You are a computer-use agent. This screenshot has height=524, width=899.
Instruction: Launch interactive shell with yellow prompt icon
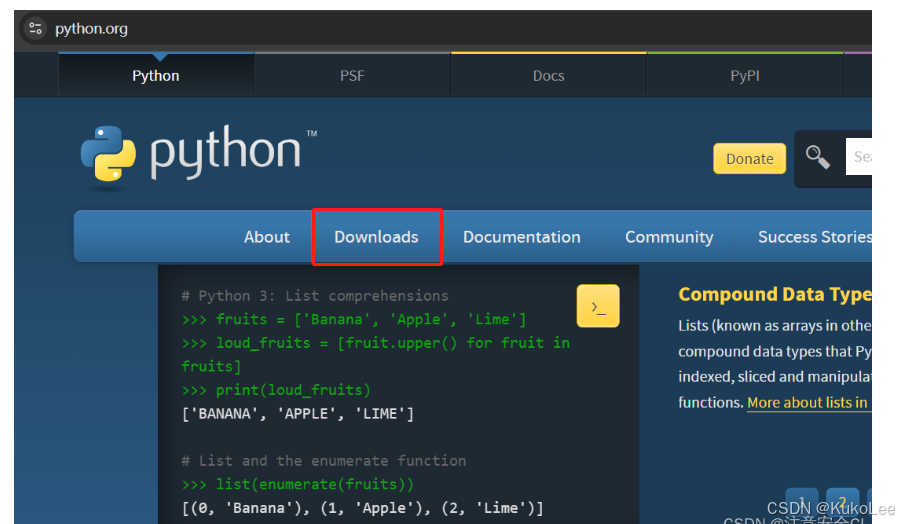pyautogui.click(x=598, y=306)
